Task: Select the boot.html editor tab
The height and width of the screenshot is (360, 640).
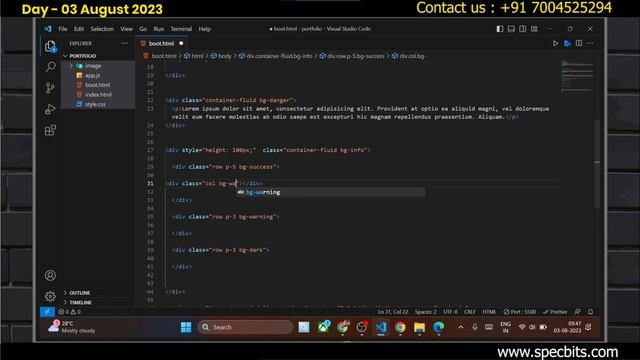Action: click(x=161, y=43)
